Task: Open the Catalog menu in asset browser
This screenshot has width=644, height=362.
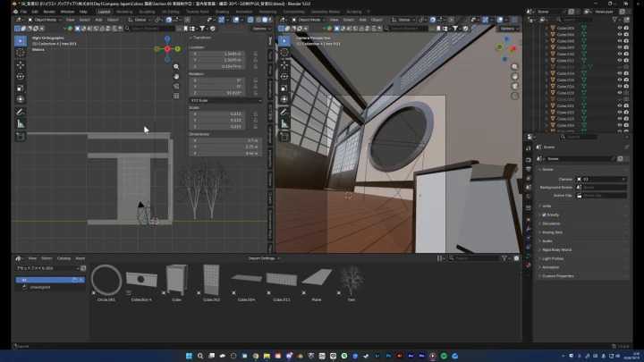Action: point(64,258)
